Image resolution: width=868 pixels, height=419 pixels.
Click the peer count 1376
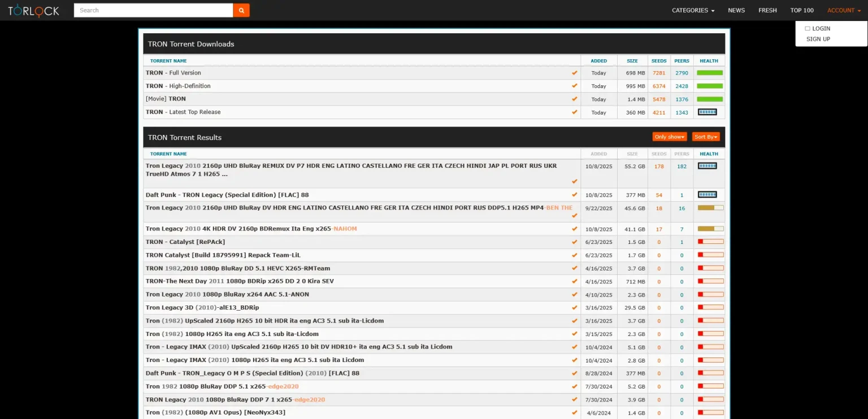click(682, 99)
